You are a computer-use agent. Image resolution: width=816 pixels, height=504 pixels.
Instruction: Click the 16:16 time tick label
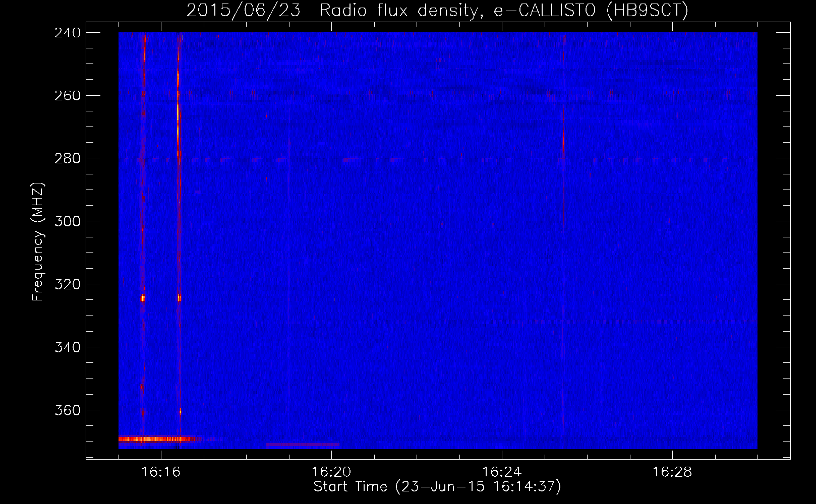point(161,472)
